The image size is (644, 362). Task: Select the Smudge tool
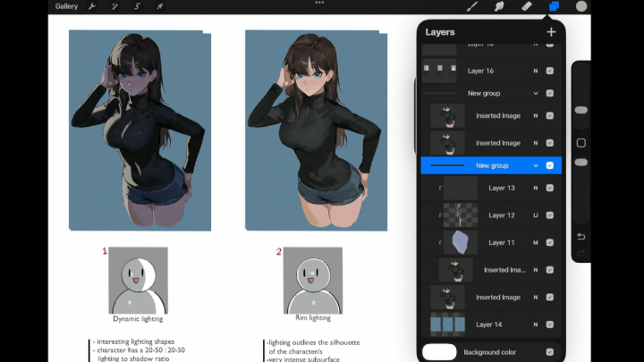(x=499, y=6)
